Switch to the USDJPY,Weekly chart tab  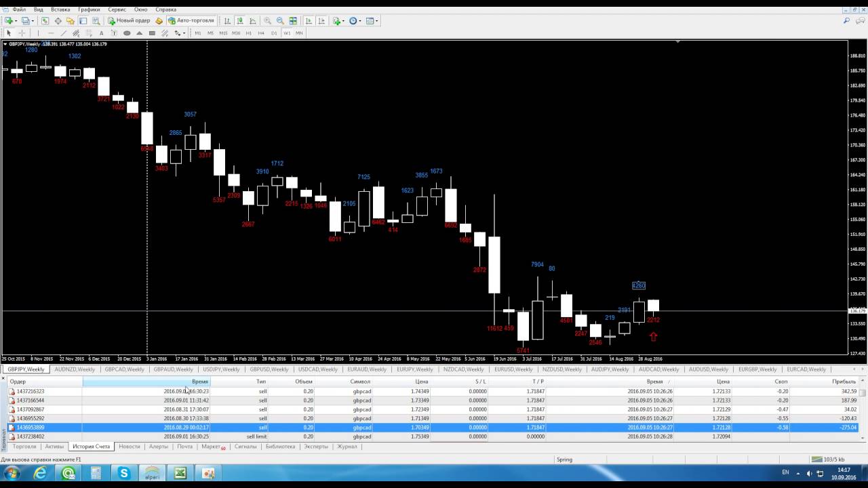[x=221, y=369]
